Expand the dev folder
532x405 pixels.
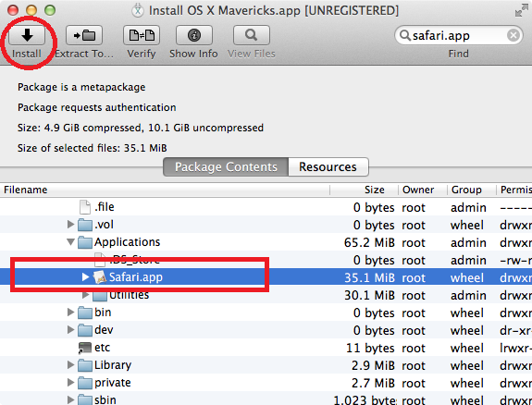coord(70,330)
